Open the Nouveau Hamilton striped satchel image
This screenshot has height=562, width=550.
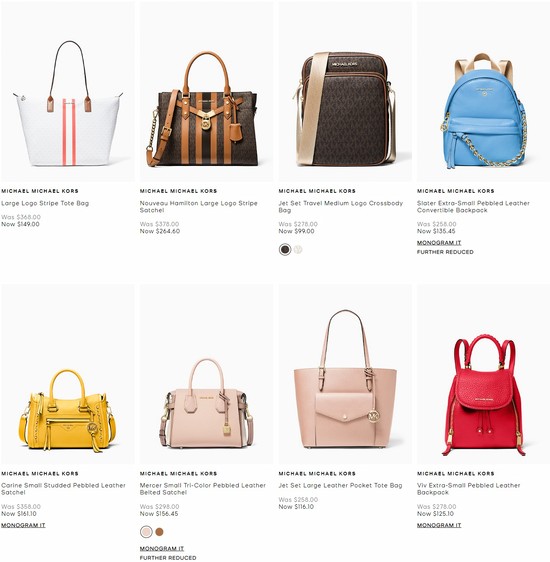click(x=206, y=92)
